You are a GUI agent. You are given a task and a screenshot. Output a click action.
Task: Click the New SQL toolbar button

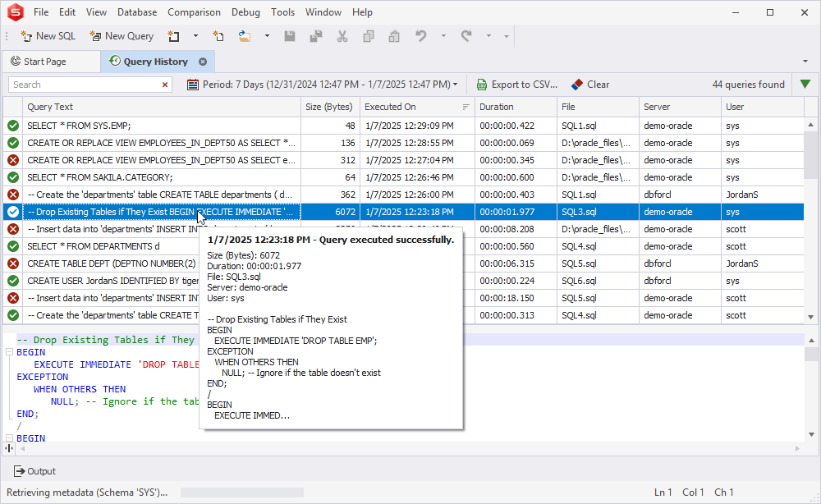48,36
